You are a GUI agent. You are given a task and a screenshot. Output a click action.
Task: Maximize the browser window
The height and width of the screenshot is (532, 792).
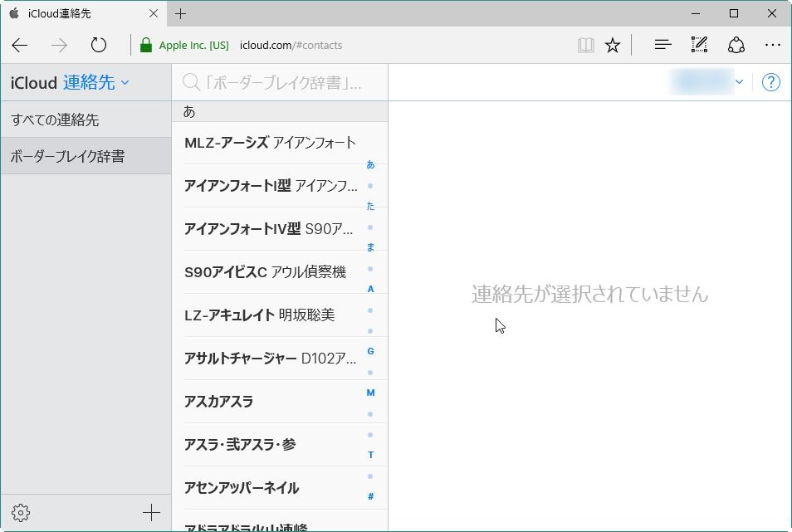point(734,13)
